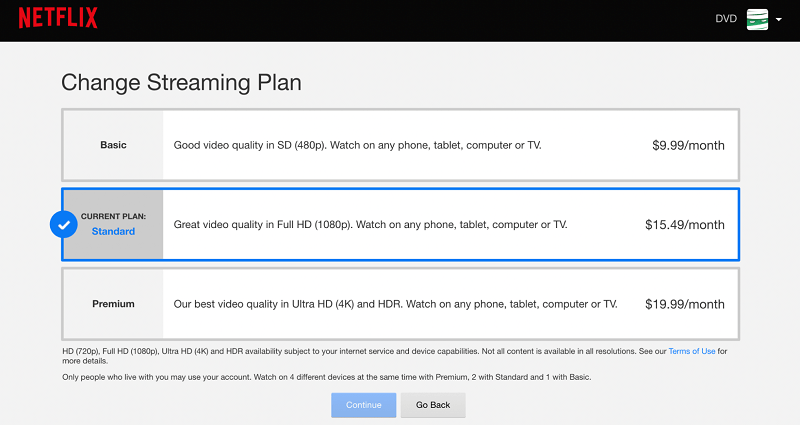Viewport: 800px width, 425px height.
Task: Click the Premium plan Ultra HD description
Action: pyautogui.click(x=395, y=305)
